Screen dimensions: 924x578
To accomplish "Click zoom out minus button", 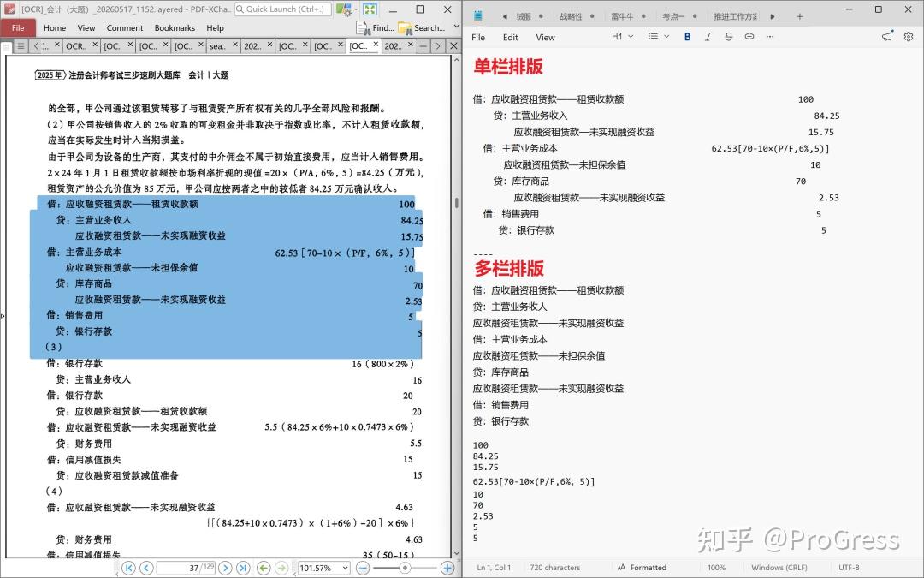I will [363, 568].
